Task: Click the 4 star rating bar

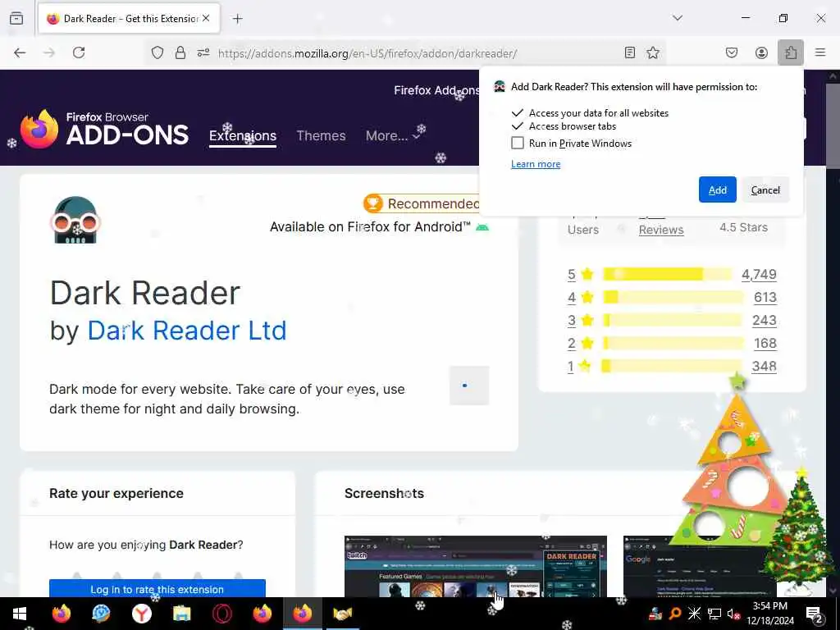Action: tap(673, 297)
